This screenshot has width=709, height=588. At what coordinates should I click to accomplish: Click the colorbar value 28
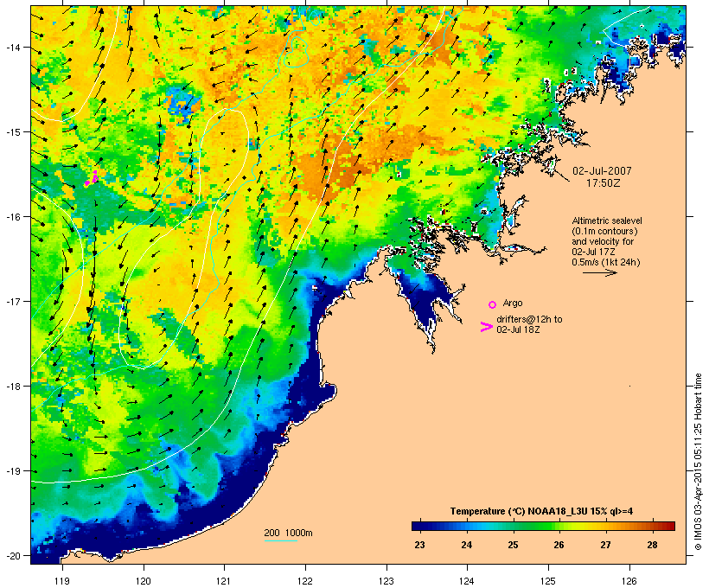[652, 545]
